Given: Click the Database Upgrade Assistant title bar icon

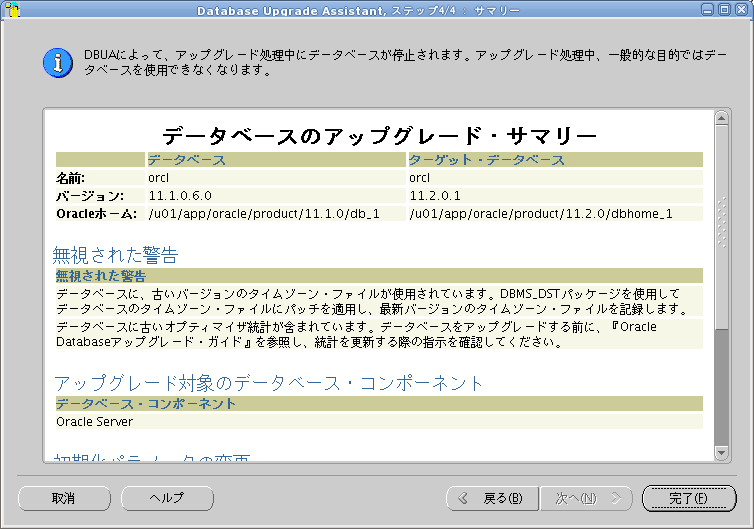Looking at the screenshot, I should point(13,9).
